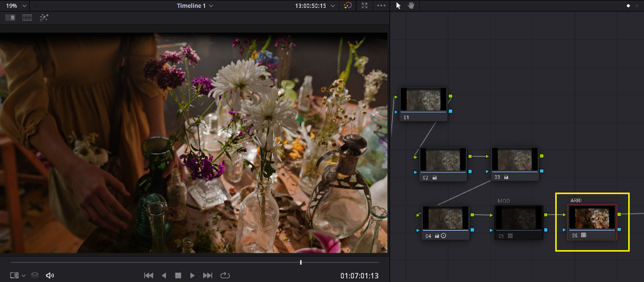Open the split screen grid view icon

[x=27, y=18]
